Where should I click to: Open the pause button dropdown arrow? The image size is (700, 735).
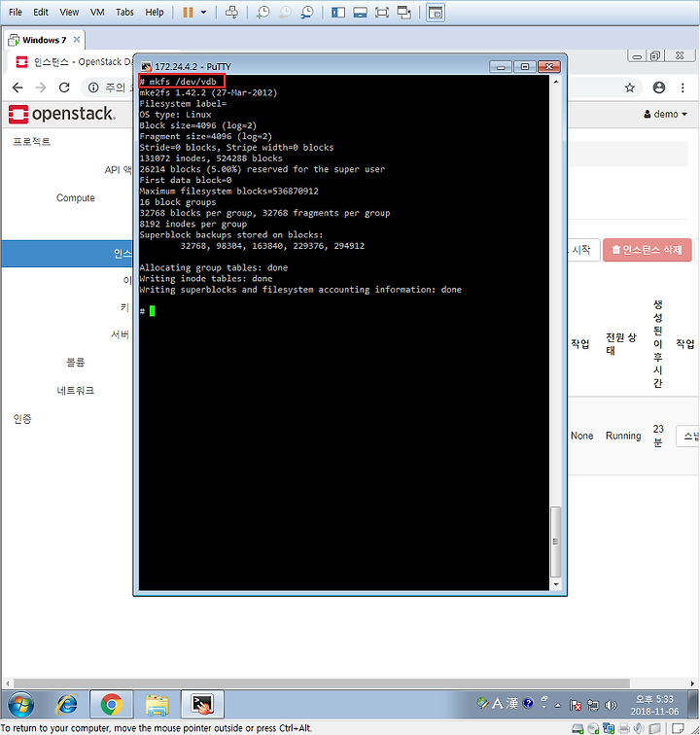203,13
